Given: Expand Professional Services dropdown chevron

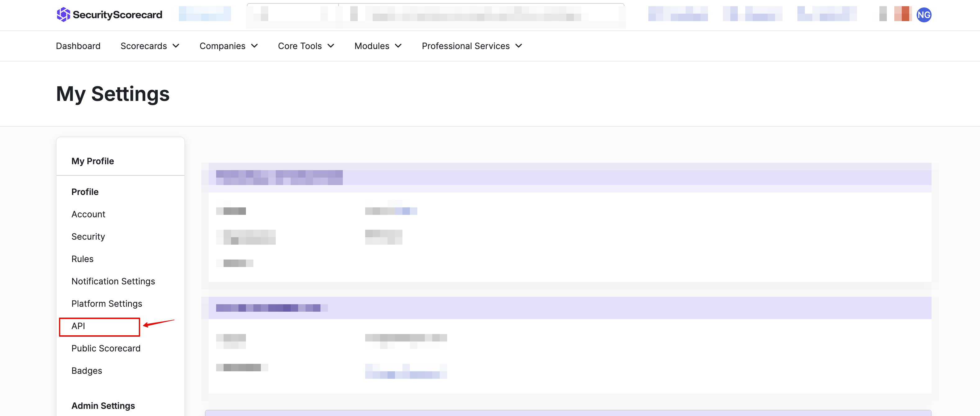Looking at the screenshot, I should coord(519,46).
